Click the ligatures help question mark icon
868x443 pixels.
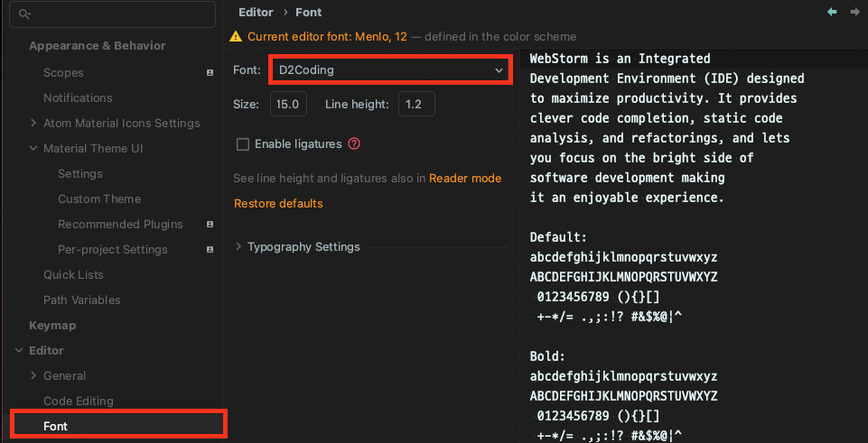[354, 143]
